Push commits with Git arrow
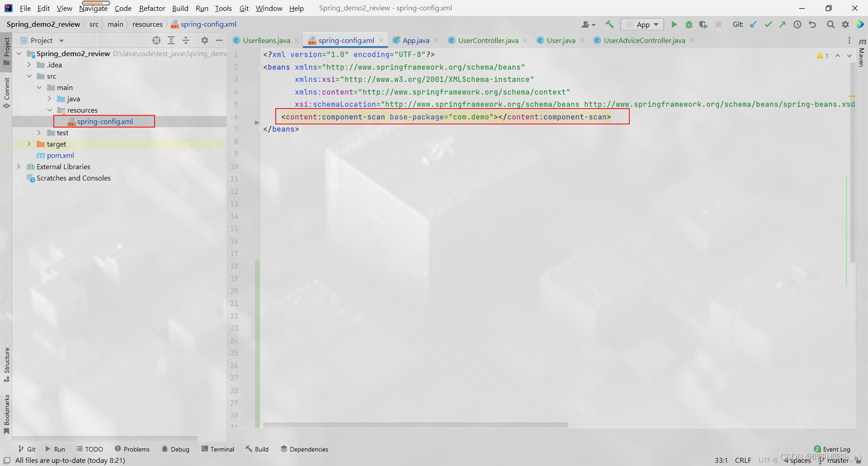 pyautogui.click(x=783, y=24)
